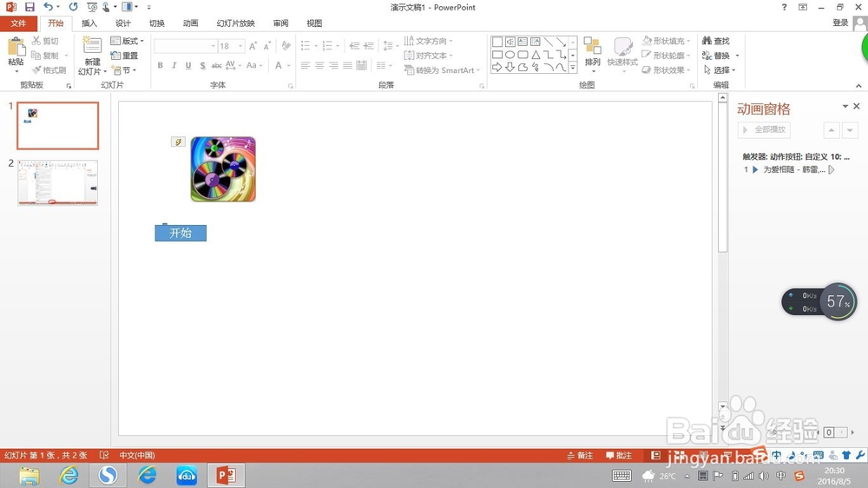
Task: Toggle Strikethrough formatting
Action: pos(216,65)
